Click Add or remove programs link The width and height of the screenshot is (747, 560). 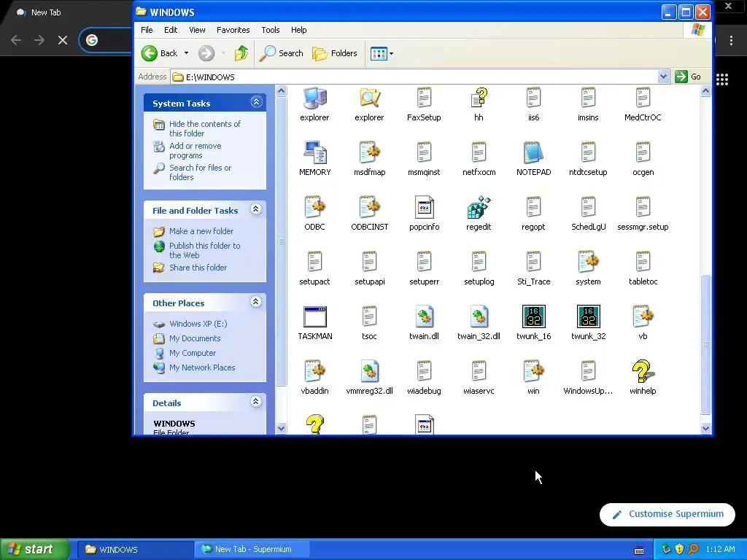point(196,150)
